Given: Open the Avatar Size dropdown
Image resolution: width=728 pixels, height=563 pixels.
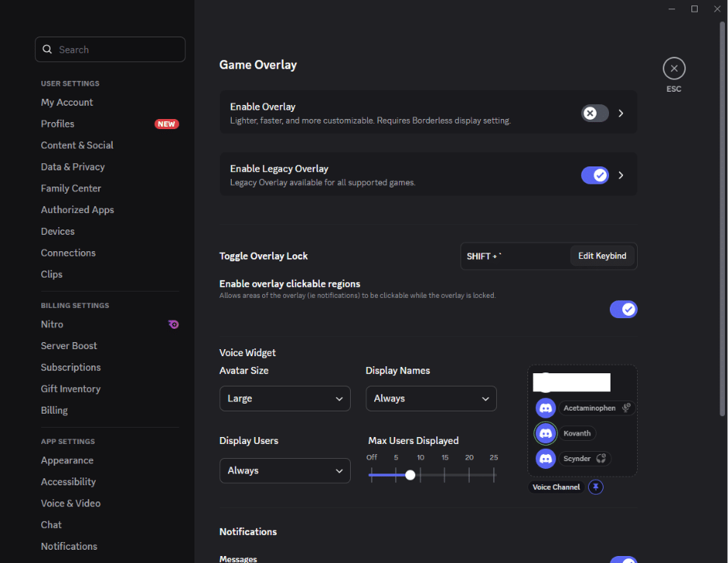Looking at the screenshot, I should 285,399.
